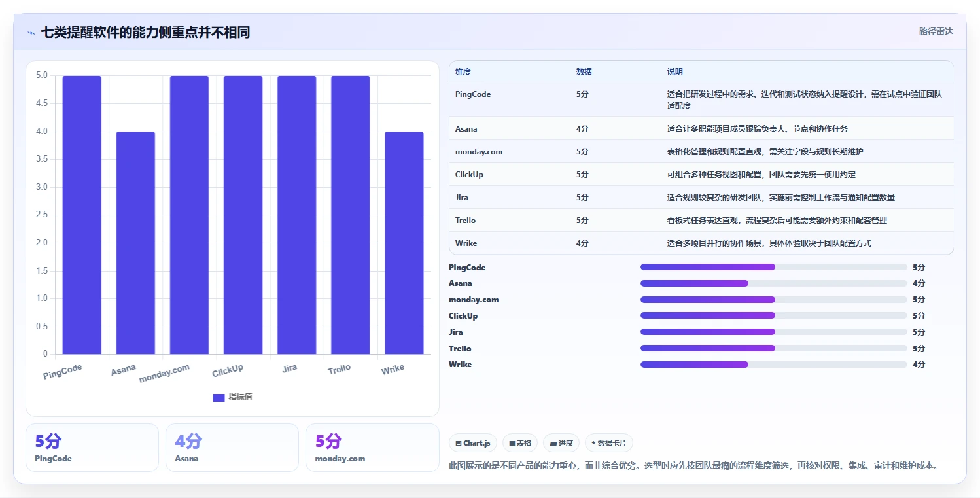Click the 维度 column header
This screenshot has width=980, height=498.
click(463, 72)
